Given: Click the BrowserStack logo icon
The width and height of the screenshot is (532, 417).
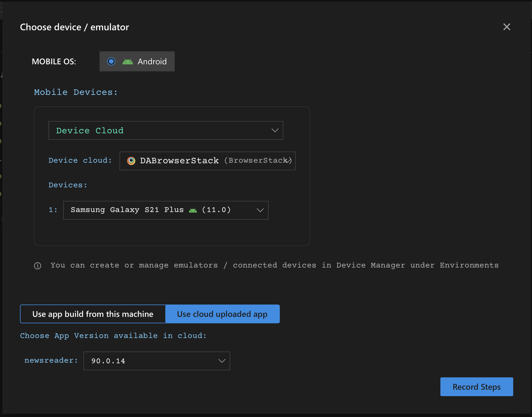Looking at the screenshot, I should (131, 161).
